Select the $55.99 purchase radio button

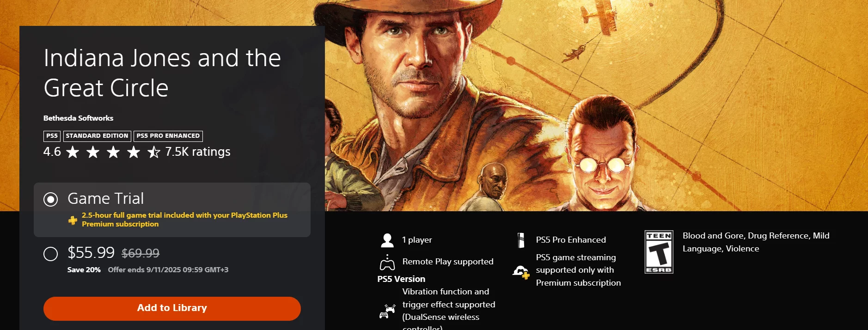[x=50, y=253]
